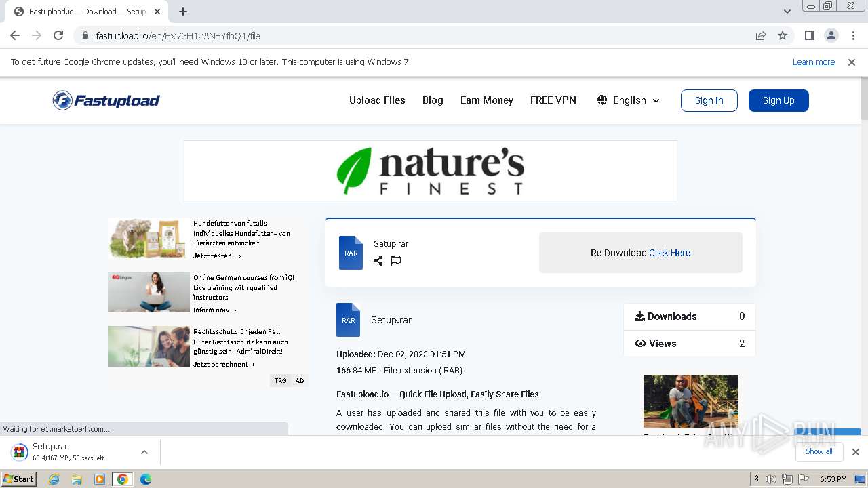Share the Setup.rar file icon

[x=378, y=260]
